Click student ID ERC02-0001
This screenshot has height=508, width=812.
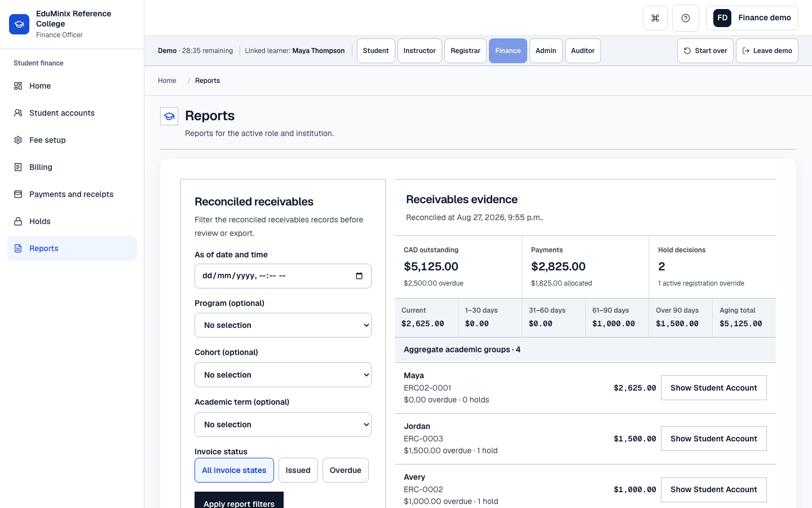point(427,388)
